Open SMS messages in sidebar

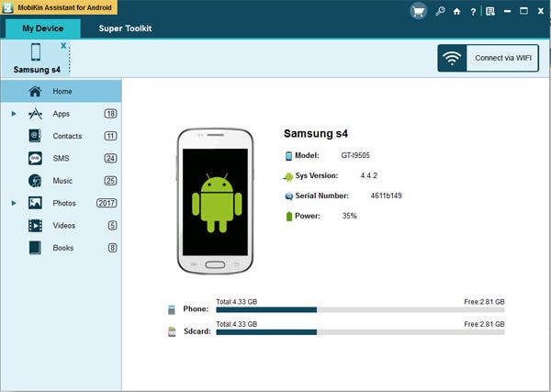[x=61, y=159]
